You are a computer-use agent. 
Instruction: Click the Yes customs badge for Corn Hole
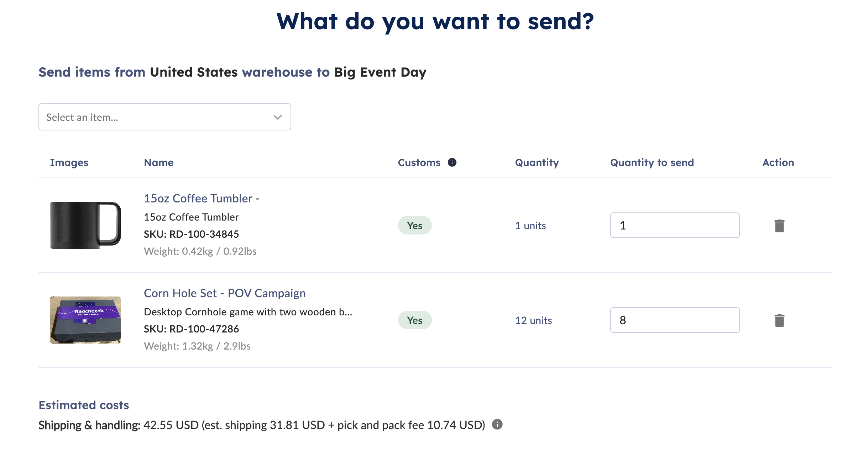point(414,320)
